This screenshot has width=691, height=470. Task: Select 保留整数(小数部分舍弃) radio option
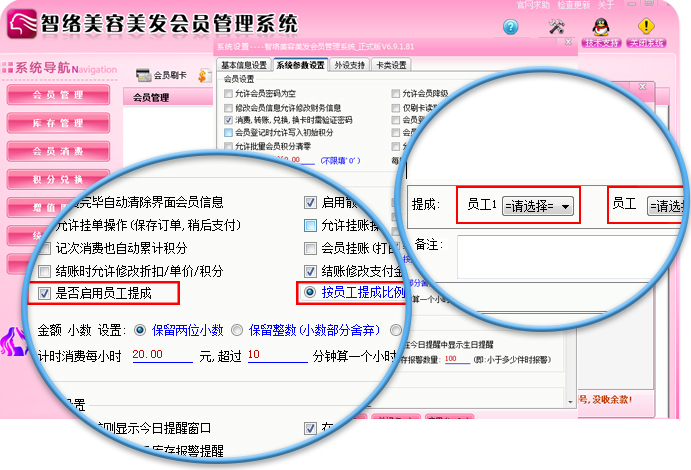[237, 330]
